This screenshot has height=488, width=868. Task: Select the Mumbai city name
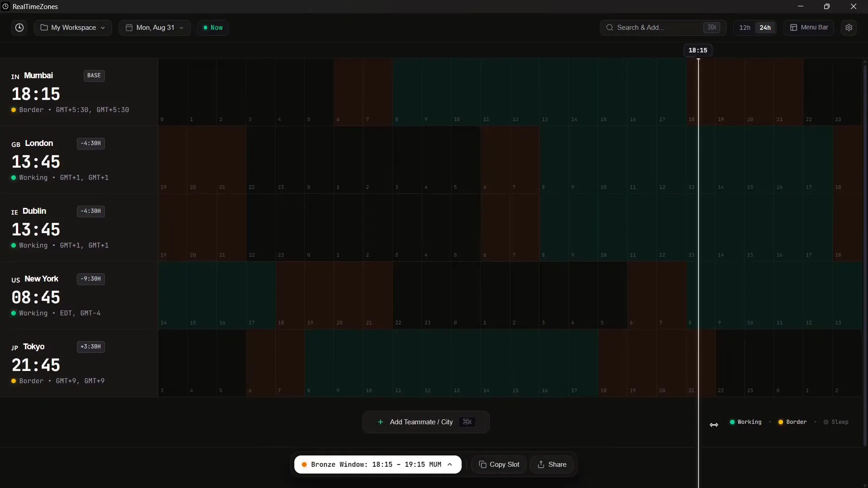pos(38,75)
